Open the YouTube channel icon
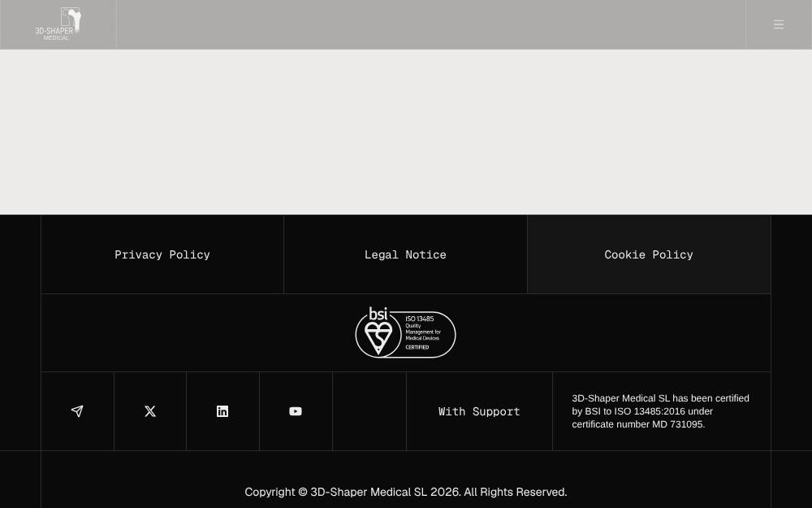The width and height of the screenshot is (812, 508). click(x=296, y=411)
